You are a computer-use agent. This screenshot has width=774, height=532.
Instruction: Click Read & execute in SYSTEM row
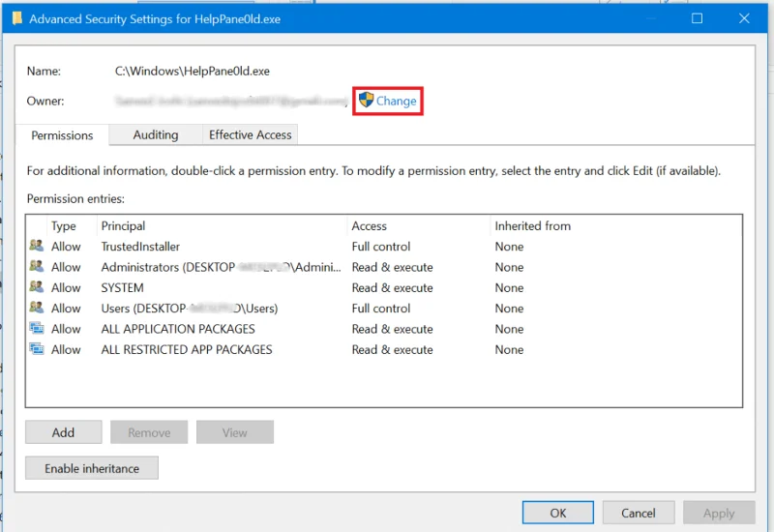click(x=392, y=287)
